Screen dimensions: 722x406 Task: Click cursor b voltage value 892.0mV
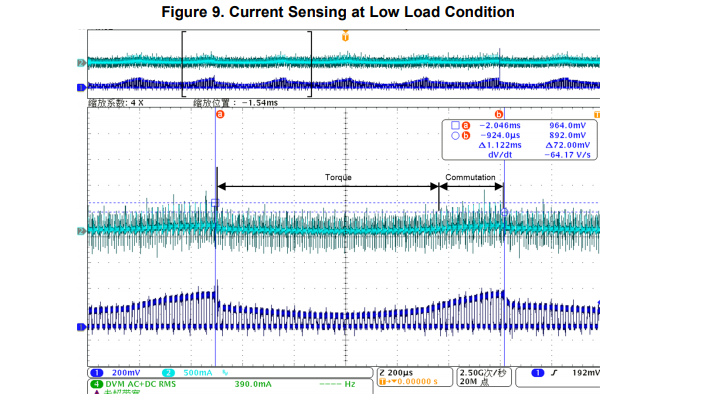click(x=568, y=135)
